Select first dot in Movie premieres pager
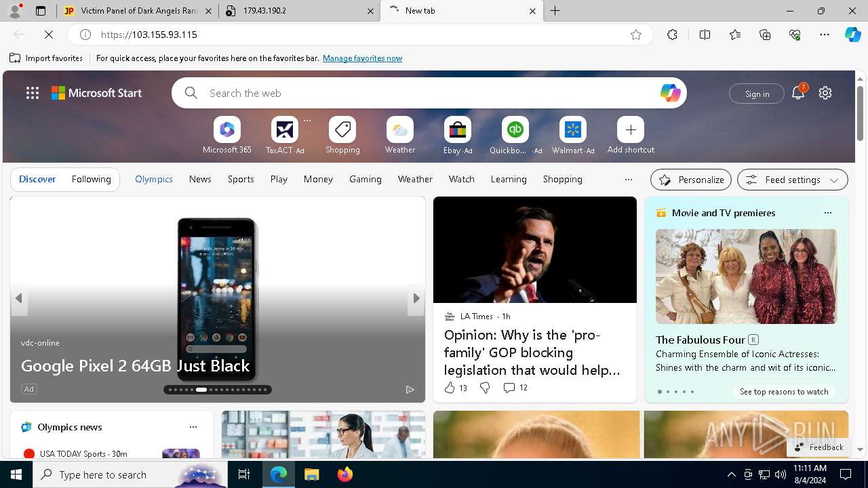 pyautogui.click(x=659, y=392)
